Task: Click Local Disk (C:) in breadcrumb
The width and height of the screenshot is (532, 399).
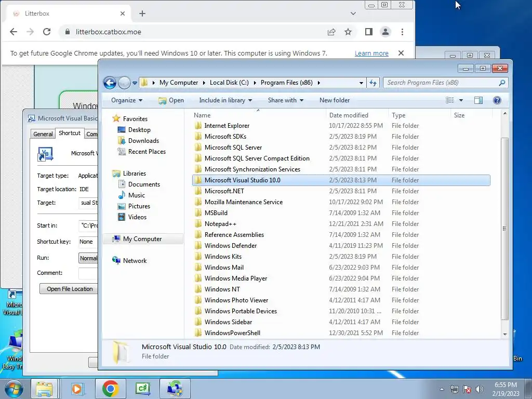Action: pyautogui.click(x=229, y=83)
